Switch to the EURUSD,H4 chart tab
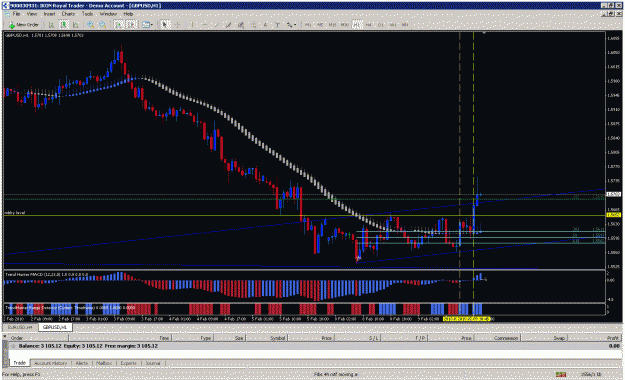 click(20, 327)
